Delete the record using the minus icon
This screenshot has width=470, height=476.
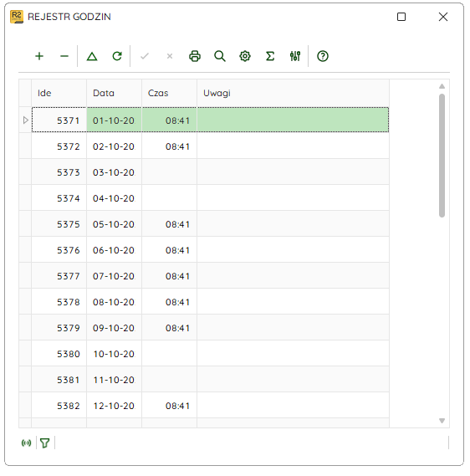[x=64, y=56]
